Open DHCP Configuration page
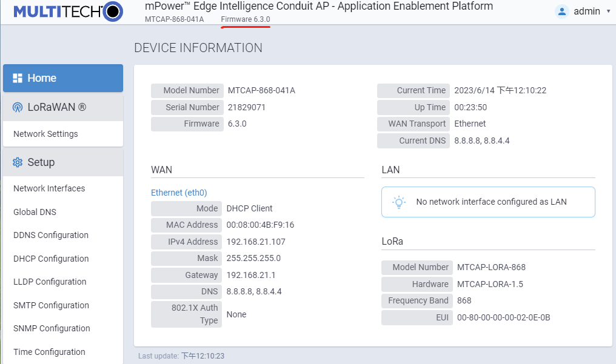The width and height of the screenshot is (616, 364). 51,259
